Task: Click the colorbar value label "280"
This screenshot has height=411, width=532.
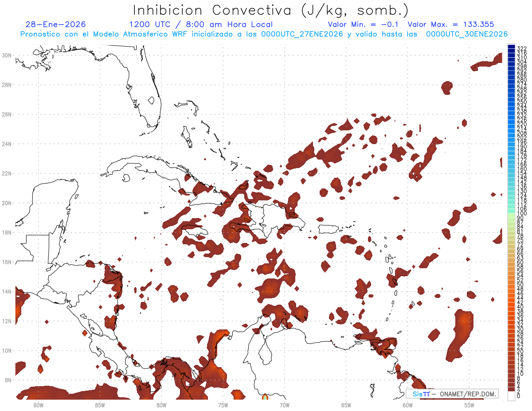Action: pyautogui.click(x=521, y=80)
